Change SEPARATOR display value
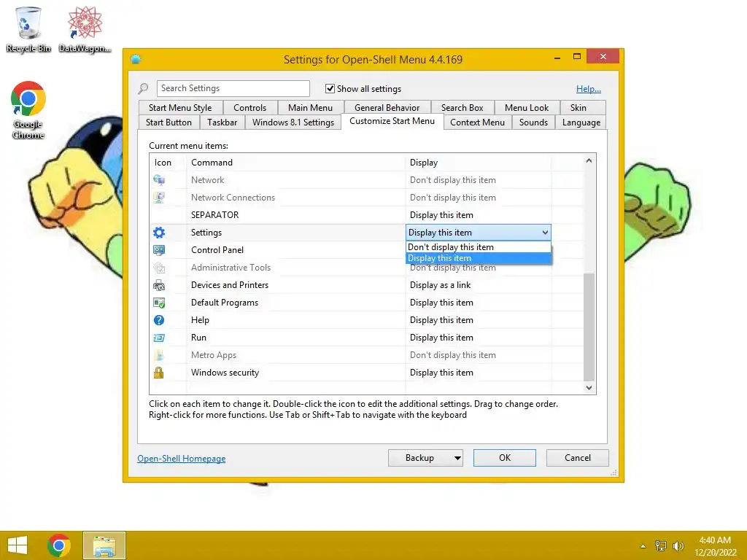 point(441,215)
